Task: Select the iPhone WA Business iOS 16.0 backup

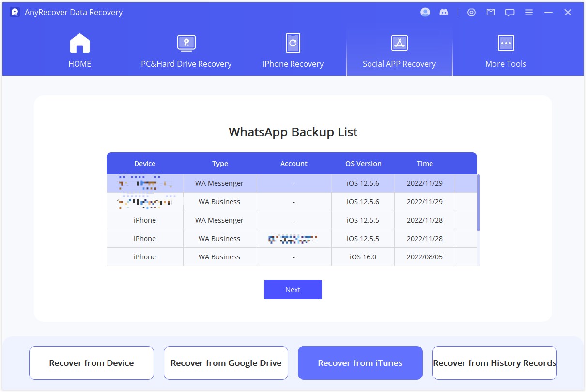Action: point(293,256)
